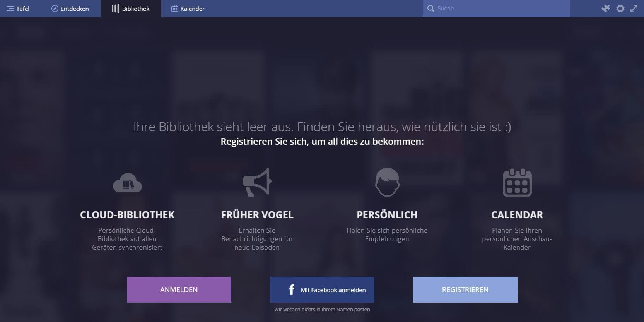Click the purple ANMELDEN button
Screen dimensions: 644x322
(x=179, y=289)
